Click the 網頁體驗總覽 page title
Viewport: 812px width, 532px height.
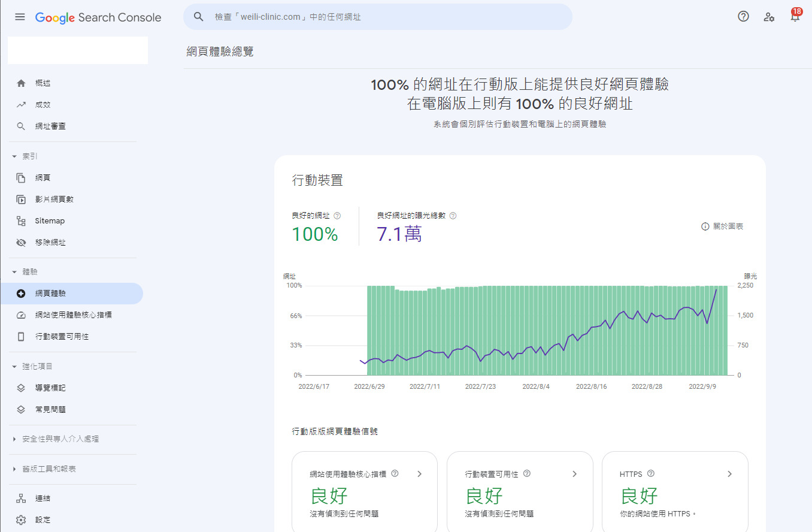[220, 52]
